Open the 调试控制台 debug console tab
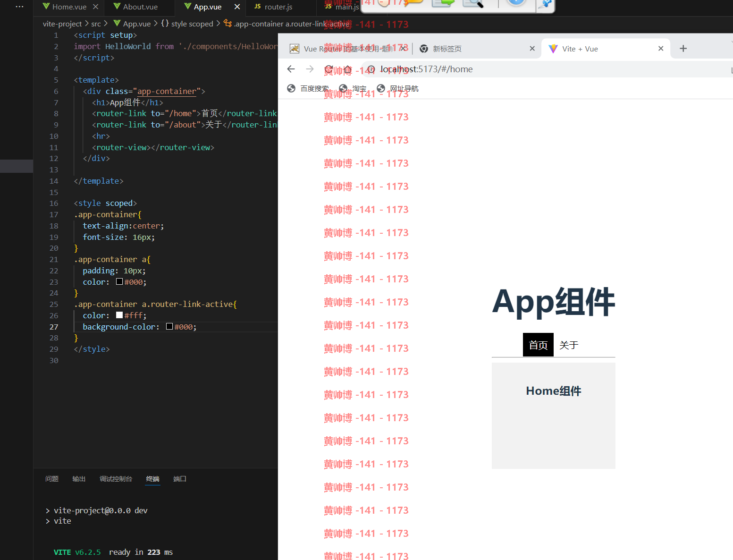 click(116, 479)
